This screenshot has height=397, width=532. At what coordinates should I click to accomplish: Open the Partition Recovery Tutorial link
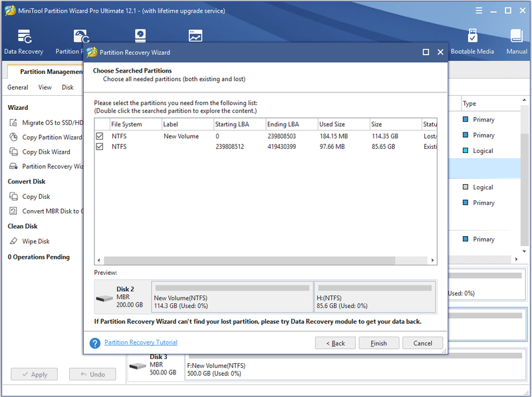coord(141,342)
